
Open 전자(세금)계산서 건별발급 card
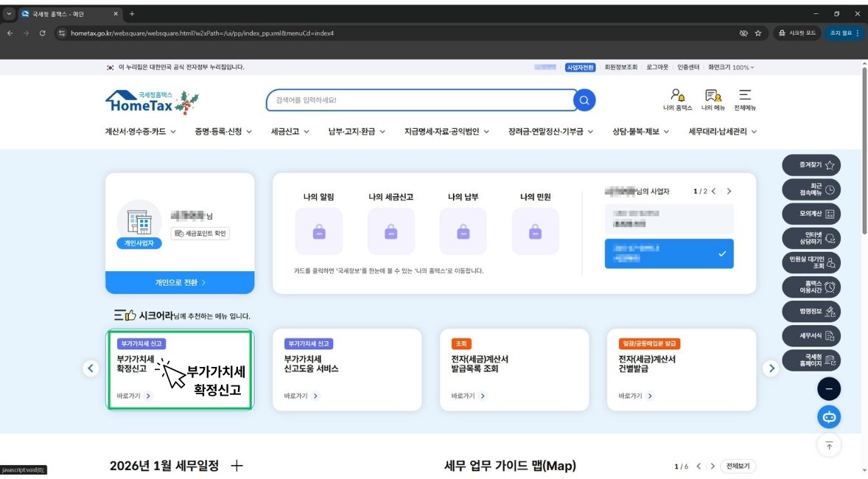pyautogui.click(x=682, y=370)
